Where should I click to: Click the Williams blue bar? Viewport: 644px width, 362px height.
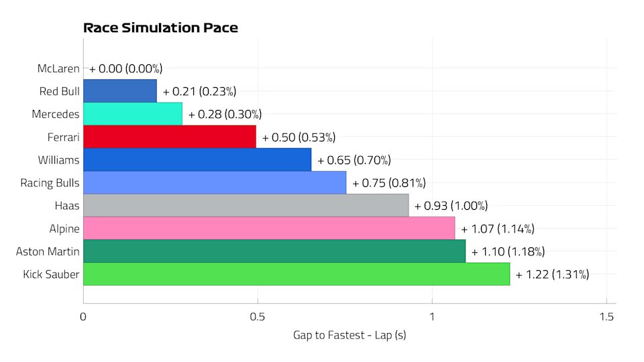[197, 160]
